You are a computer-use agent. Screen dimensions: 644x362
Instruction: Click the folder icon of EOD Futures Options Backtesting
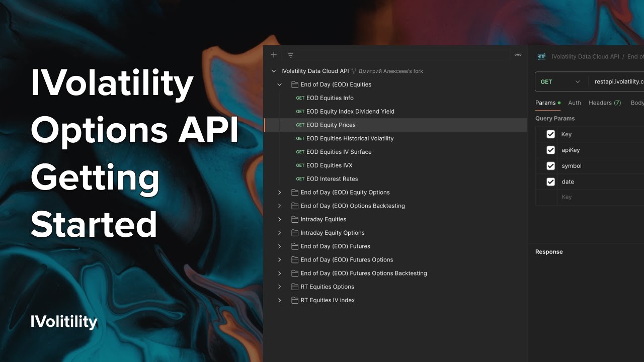(295, 273)
